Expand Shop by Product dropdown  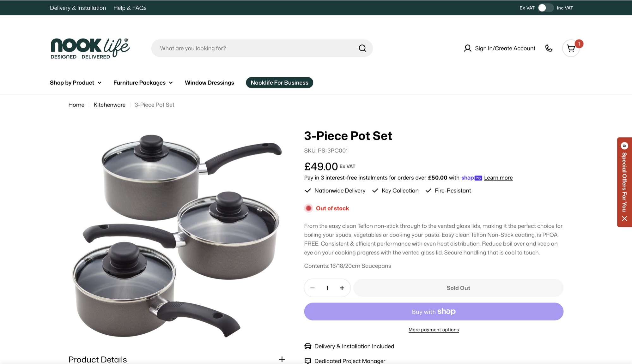coord(76,83)
